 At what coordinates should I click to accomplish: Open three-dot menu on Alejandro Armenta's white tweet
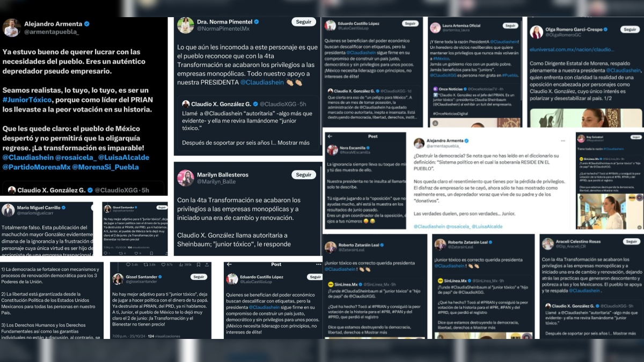(x=563, y=141)
